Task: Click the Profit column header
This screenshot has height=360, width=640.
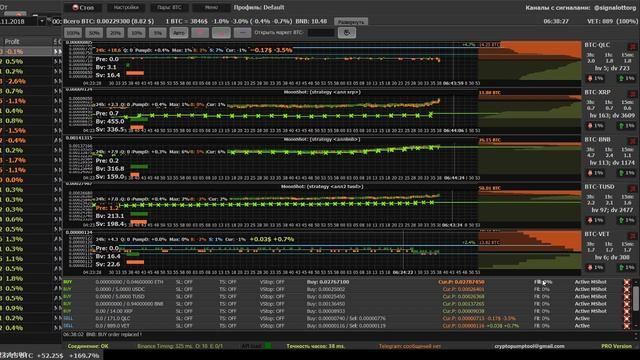Action: click(x=12, y=42)
